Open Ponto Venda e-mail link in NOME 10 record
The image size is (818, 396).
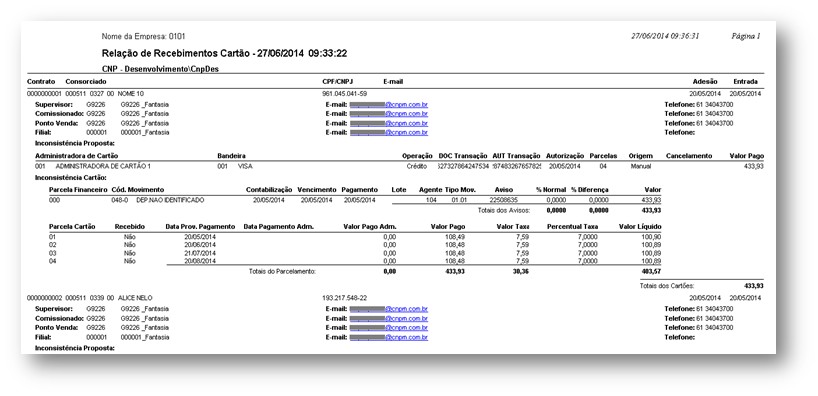pos(389,124)
